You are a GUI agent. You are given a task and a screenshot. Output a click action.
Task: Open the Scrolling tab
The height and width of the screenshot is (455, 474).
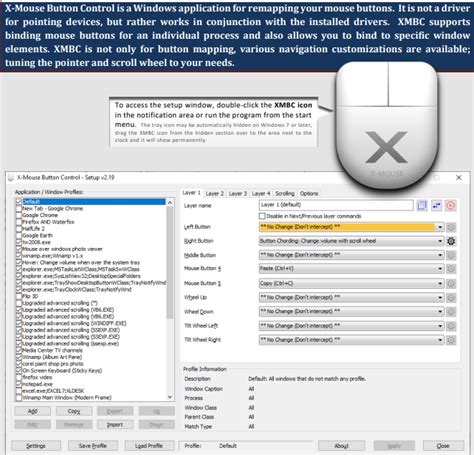pyautogui.click(x=285, y=194)
